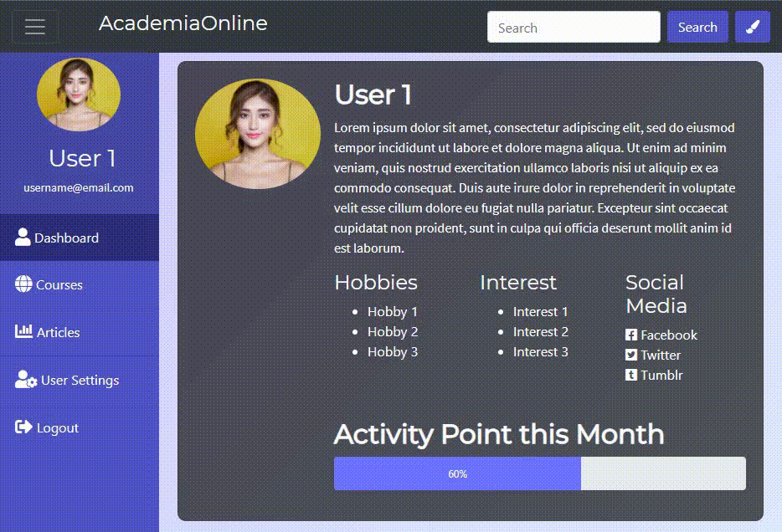Viewport: 782px width, 532px height.
Task: Click the sidebar User 1 name
Action: (82, 158)
